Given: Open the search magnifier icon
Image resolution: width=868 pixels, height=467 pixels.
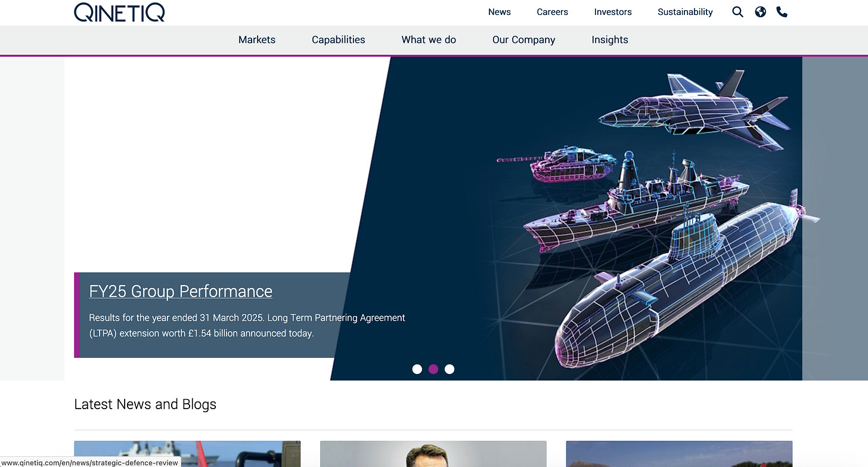Looking at the screenshot, I should pos(737,12).
